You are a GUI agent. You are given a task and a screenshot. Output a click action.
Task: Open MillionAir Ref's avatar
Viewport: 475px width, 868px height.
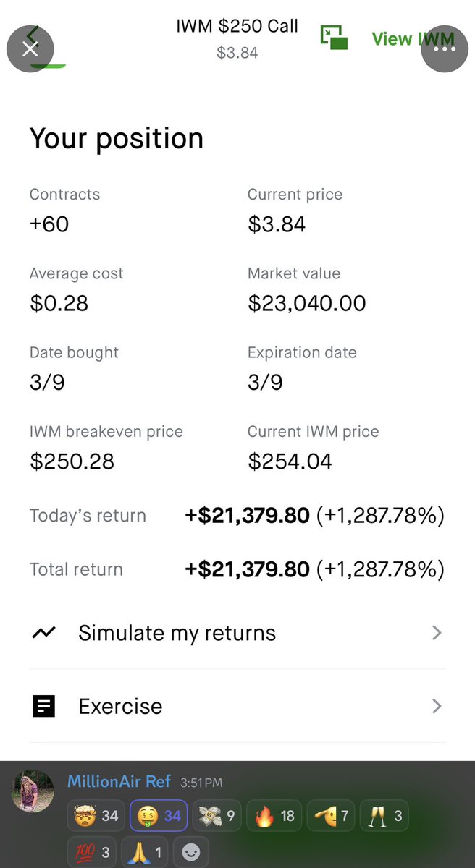[x=33, y=791]
